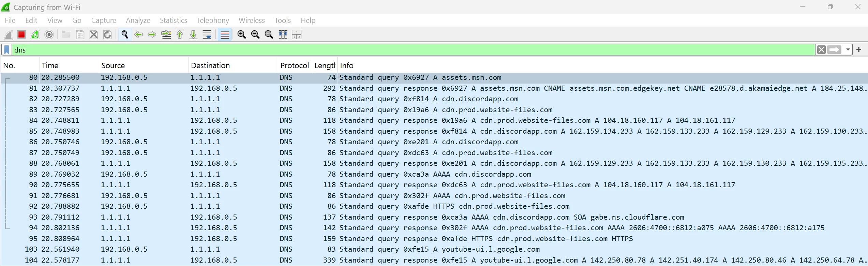This screenshot has height=266, width=868.
Task: Add a display filter button
Action: click(859, 50)
